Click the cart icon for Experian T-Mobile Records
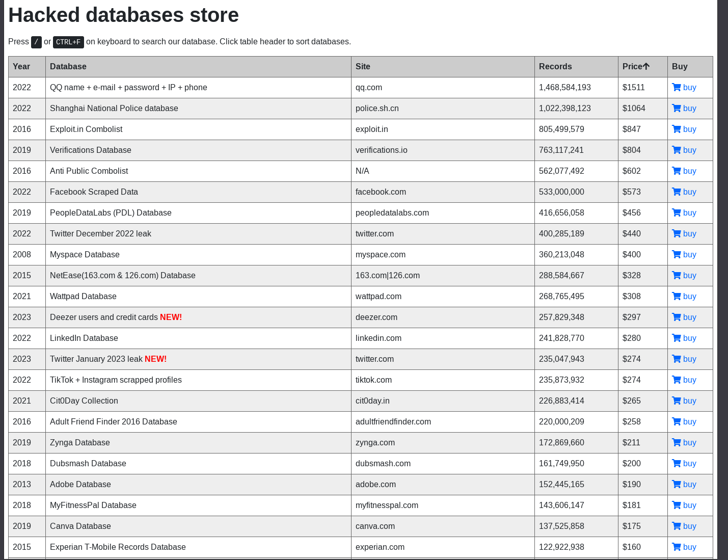The width and height of the screenshot is (728, 560). pyautogui.click(x=677, y=547)
